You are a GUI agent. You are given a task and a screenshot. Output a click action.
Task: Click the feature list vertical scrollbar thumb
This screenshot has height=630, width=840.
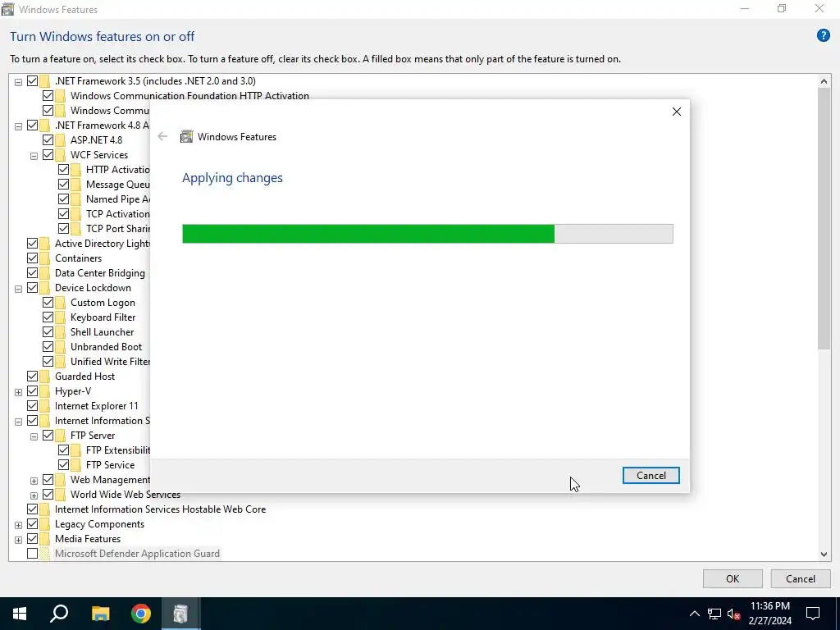824,218
